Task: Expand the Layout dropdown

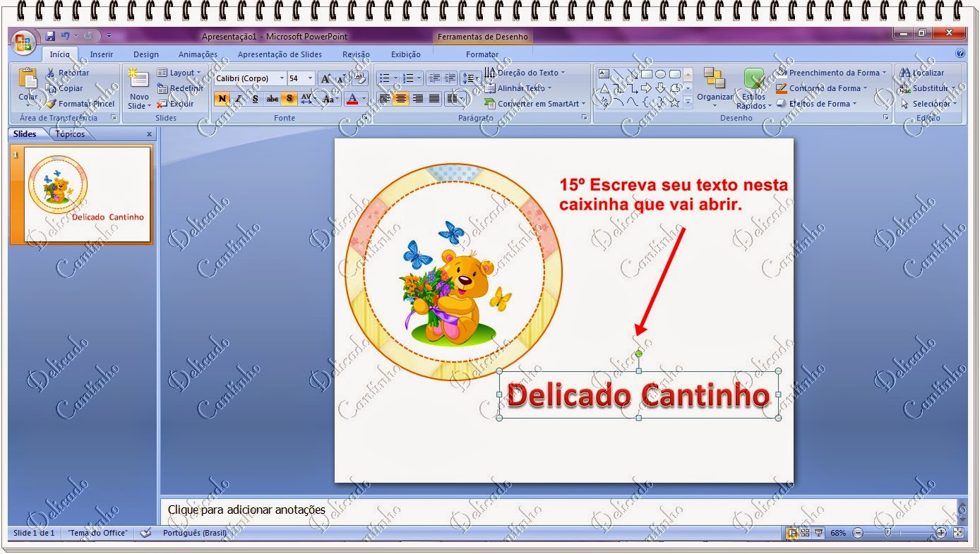Action: (179, 73)
